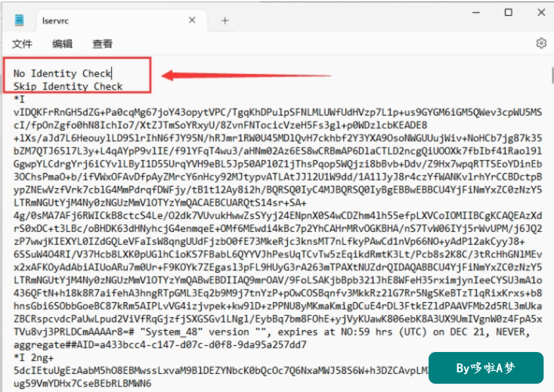554x392 pixels.
Task: Maximize the Notepad window
Action: (508, 12)
